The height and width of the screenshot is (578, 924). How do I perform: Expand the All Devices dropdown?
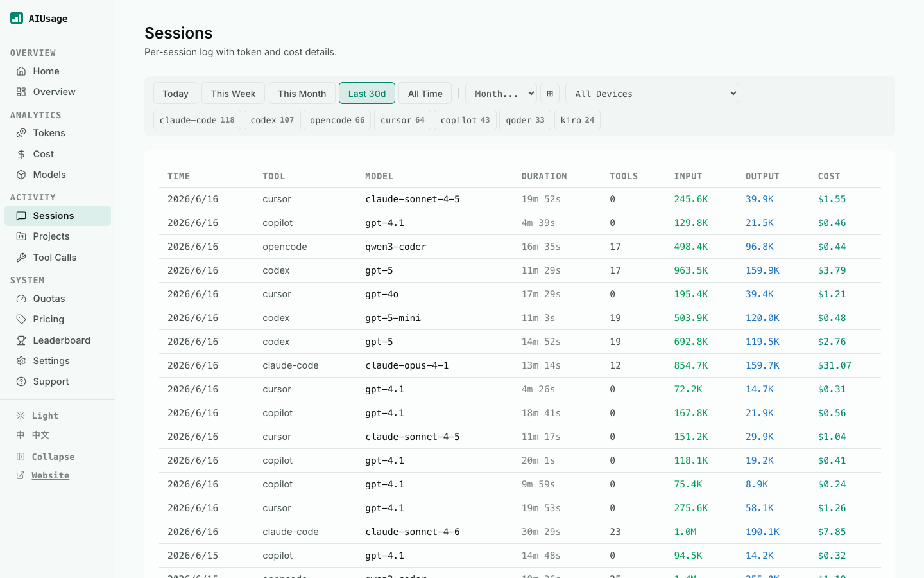pos(652,94)
